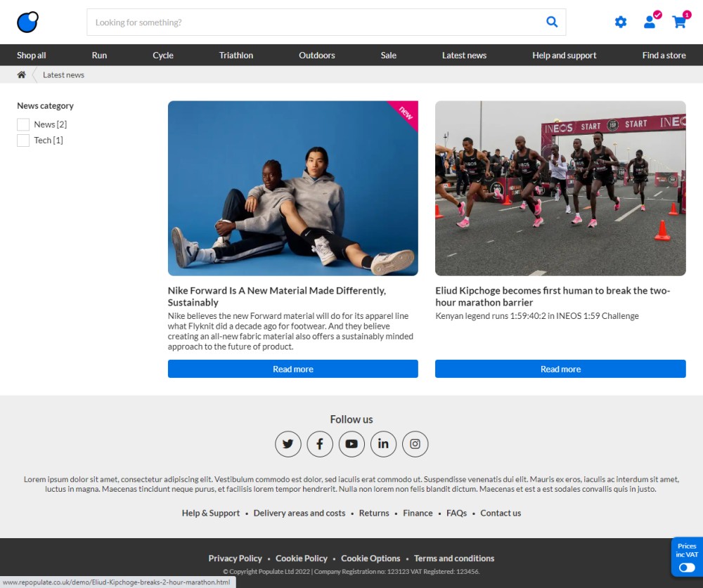Open the Delivery areas and costs link
This screenshot has height=588, width=703.
(299, 513)
